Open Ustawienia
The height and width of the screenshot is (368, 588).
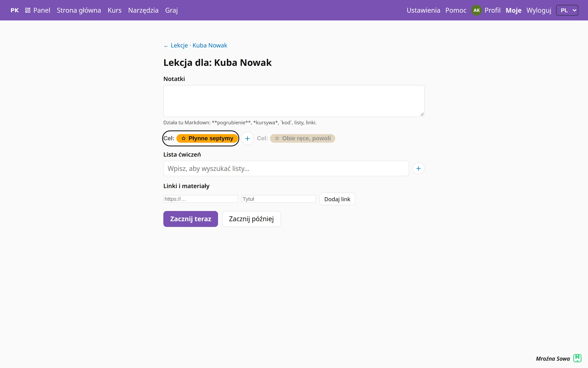[423, 10]
